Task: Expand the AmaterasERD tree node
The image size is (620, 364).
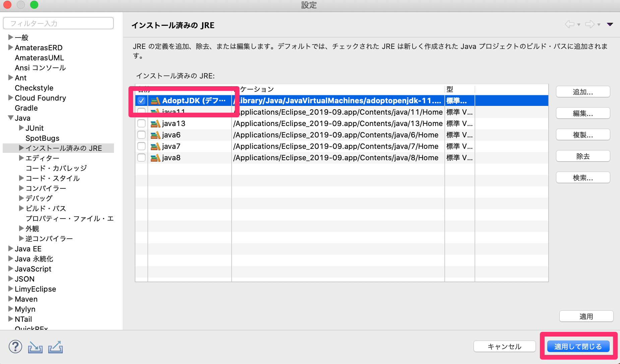Action: [11, 47]
